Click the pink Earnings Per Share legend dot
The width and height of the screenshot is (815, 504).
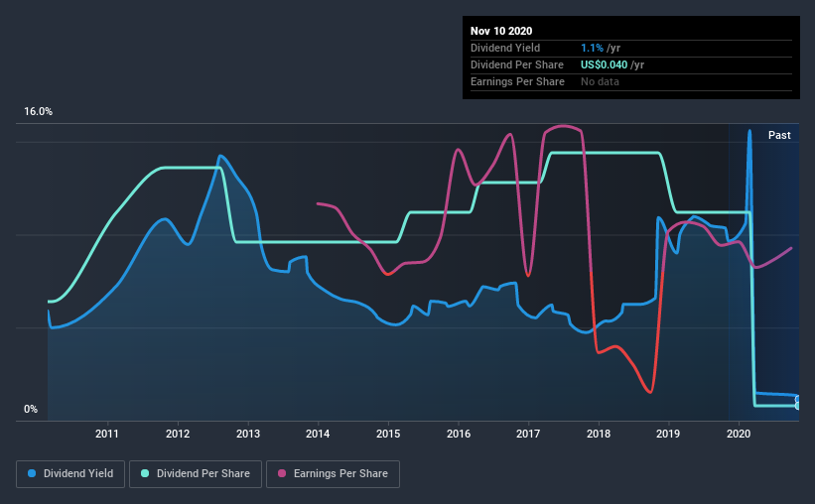[282, 473]
